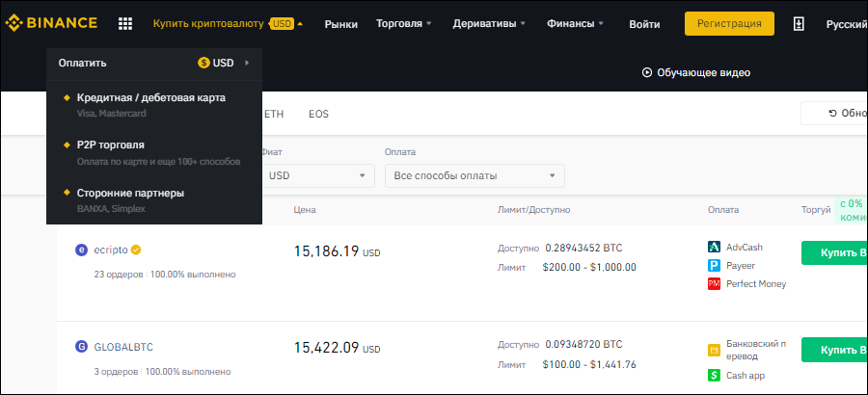This screenshot has height=395, width=868.
Task: Click the Войти link
Action: (x=644, y=24)
